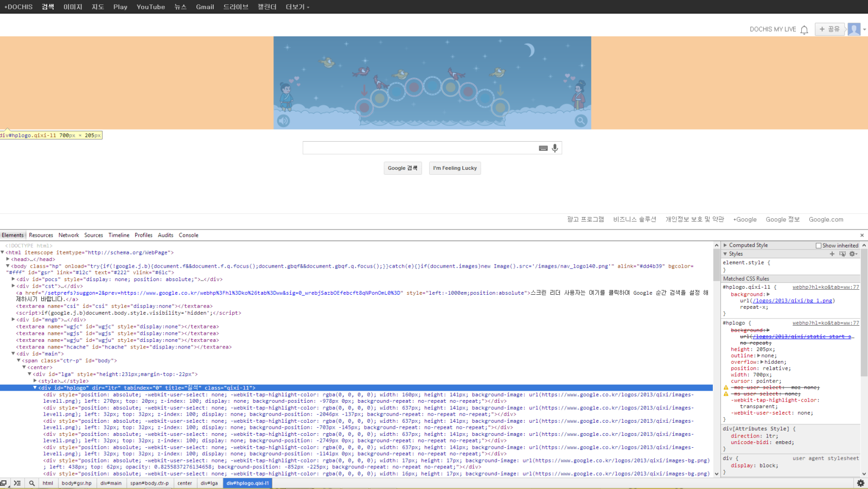Toggle element state selector icon in Styles
This screenshot has height=489, width=868.
843,254
